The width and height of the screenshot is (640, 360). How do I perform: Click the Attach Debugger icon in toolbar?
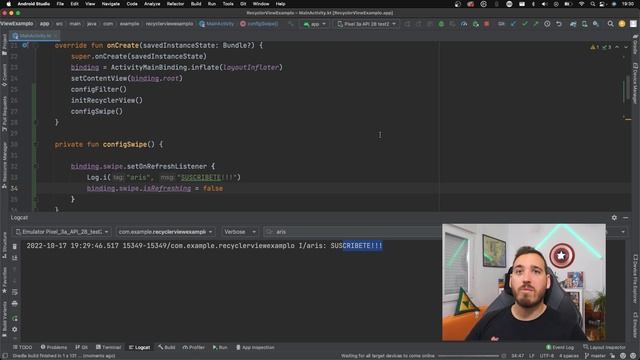tap(476, 24)
